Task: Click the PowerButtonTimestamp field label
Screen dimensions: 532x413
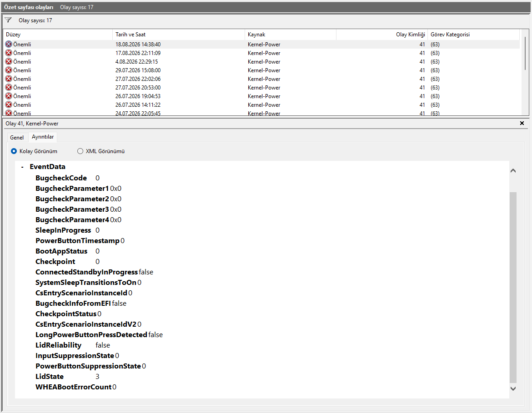Action: click(77, 241)
